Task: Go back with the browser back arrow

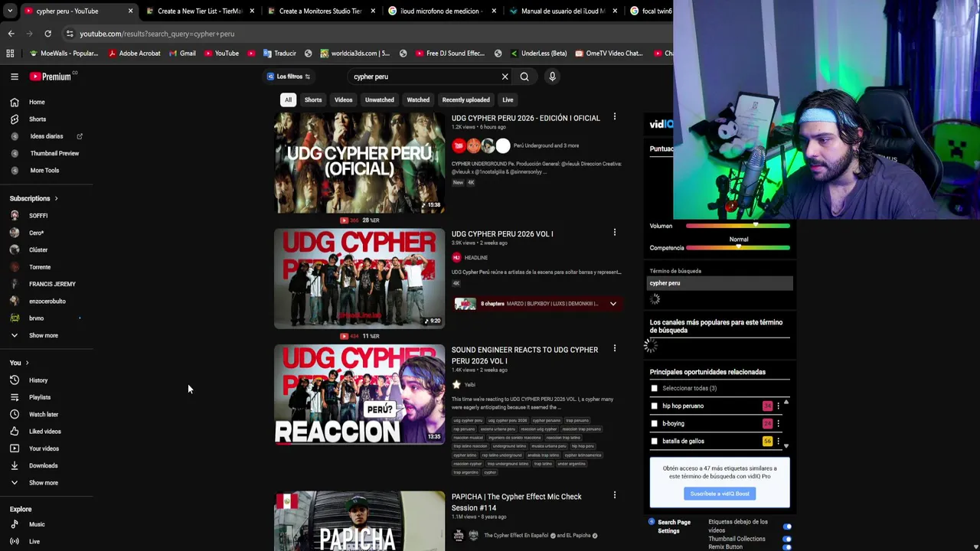Action: [11, 34]
